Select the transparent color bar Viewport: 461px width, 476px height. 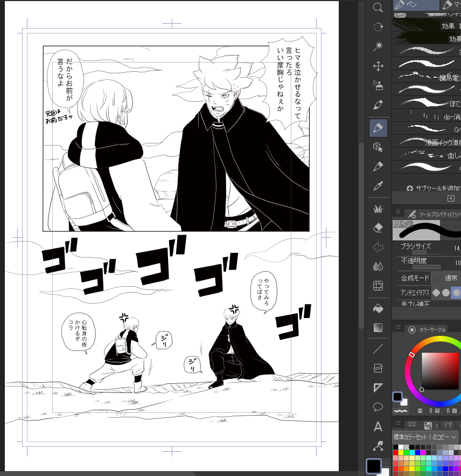click(400, 411)
